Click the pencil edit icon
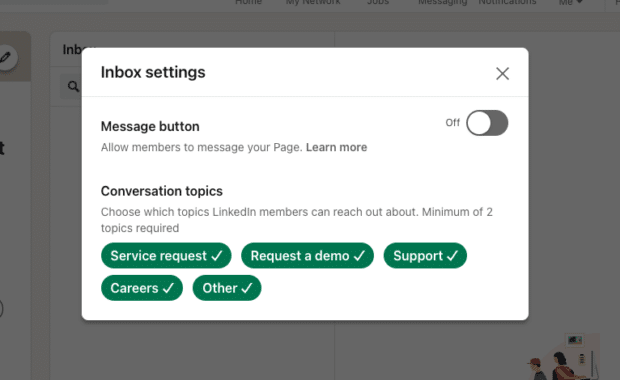The image size is (620, 380). [x=6, y=58]
